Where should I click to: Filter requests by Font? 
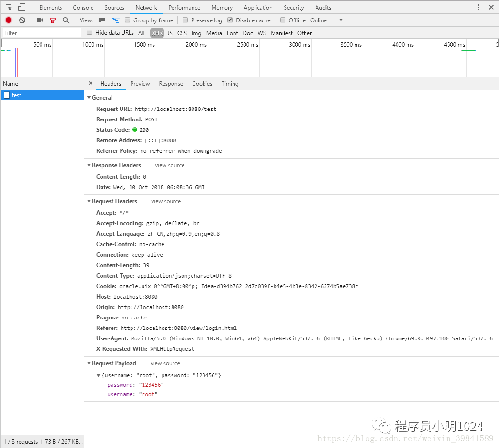tap(232, 33)
